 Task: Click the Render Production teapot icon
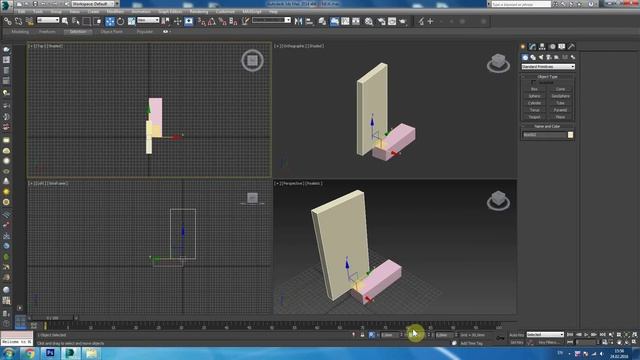[403, 21]
